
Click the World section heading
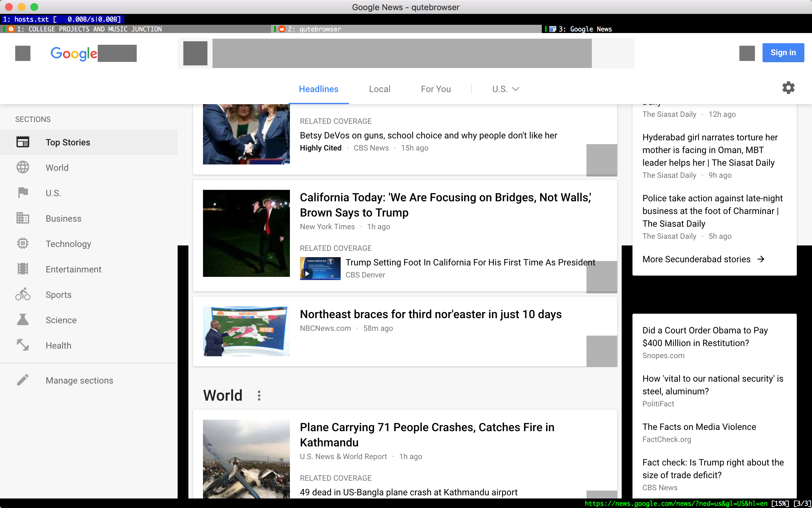pyautogui.click(x=223, y=395)
